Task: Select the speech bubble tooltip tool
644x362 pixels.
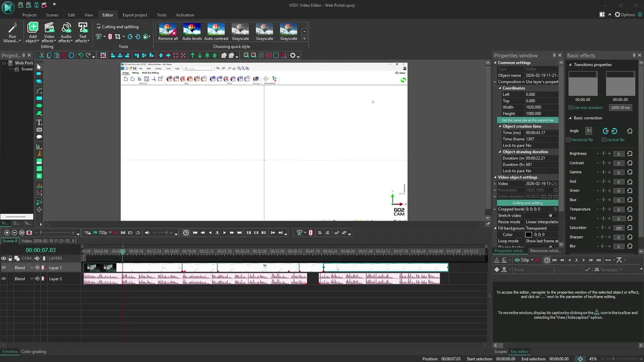Action: pyautogui.click(x=39, y=137)
